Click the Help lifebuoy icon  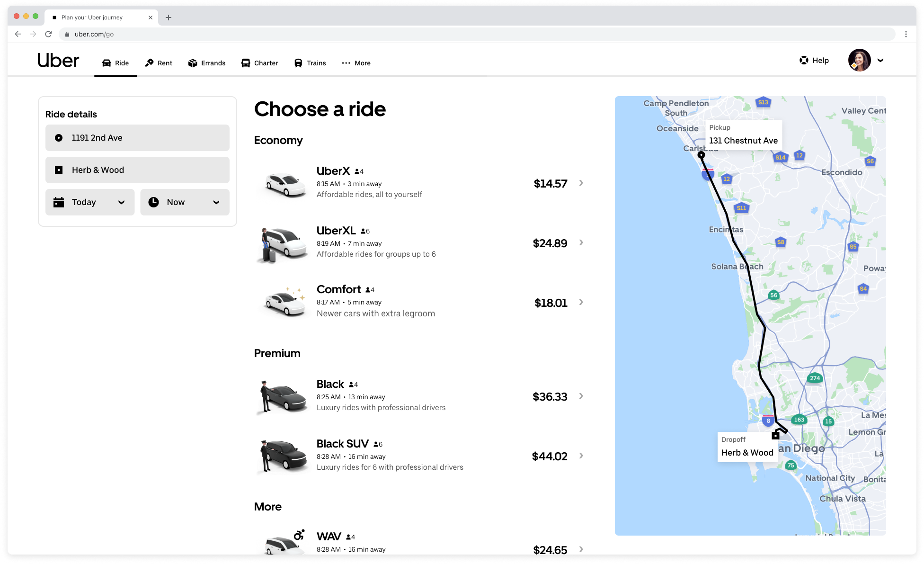(804, 60)
